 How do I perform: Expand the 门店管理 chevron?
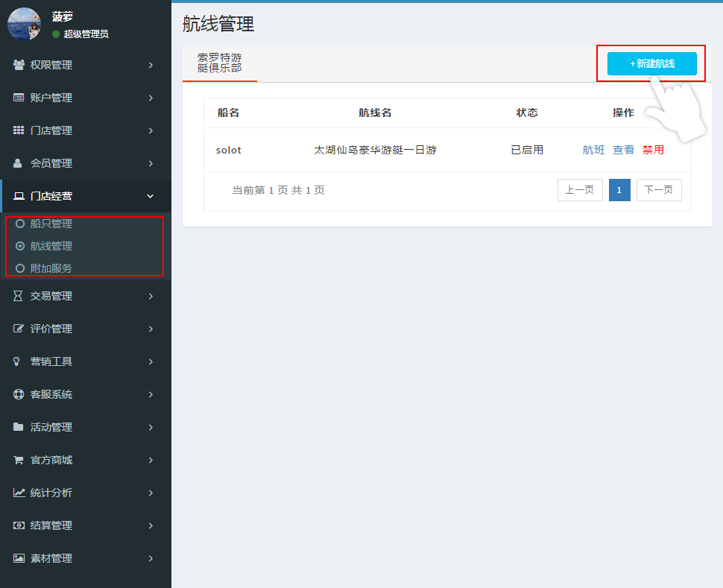click(151, 130)
